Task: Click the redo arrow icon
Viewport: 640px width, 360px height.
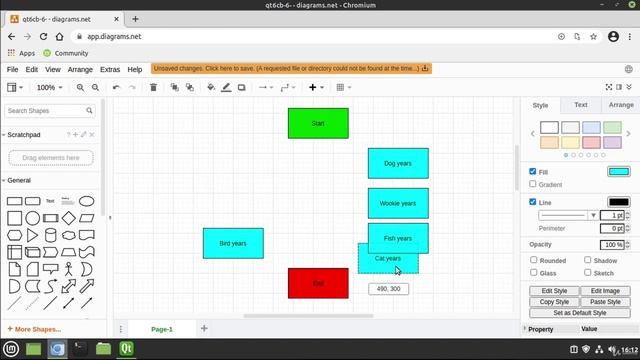Action: click(x=132, y=87)
